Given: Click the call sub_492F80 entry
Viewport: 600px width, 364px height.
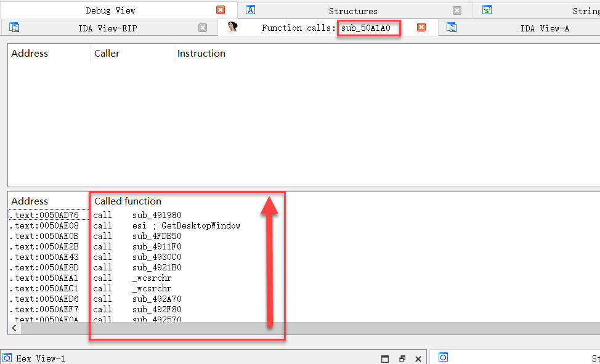Looking at the screenshot, I should click(137, 309).
